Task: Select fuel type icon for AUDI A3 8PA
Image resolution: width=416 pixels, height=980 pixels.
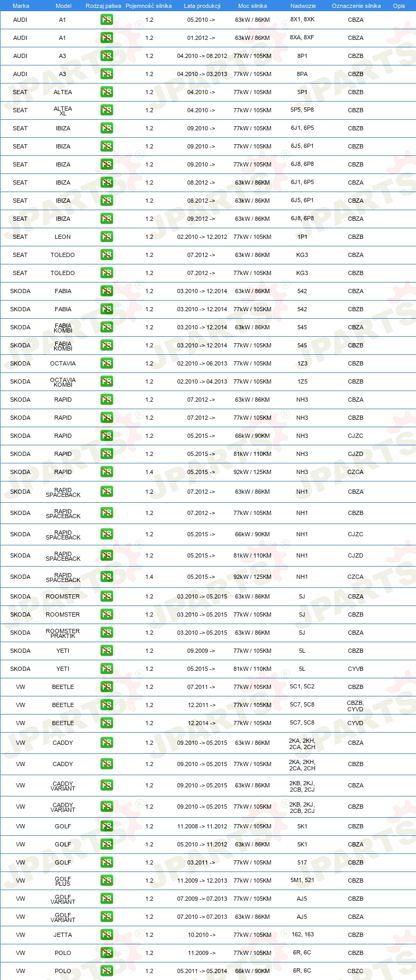Action: point(106,74)
